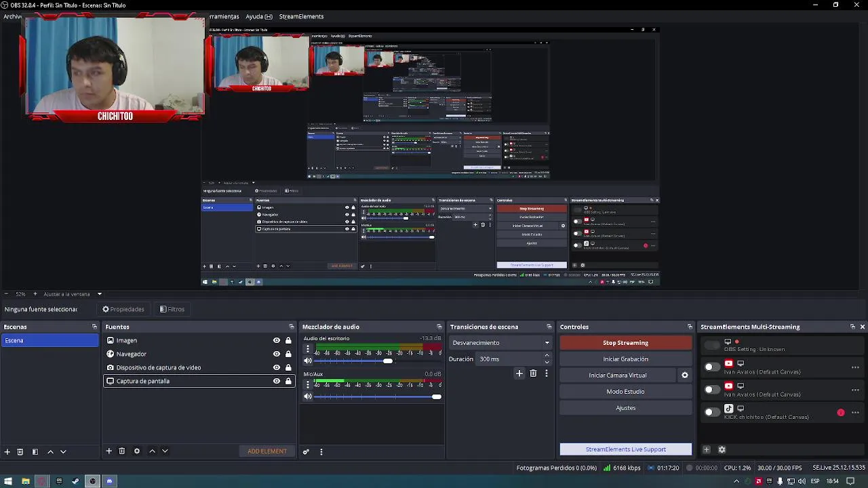
Task: Select the Escena scene in list
Action: (50, 340)
